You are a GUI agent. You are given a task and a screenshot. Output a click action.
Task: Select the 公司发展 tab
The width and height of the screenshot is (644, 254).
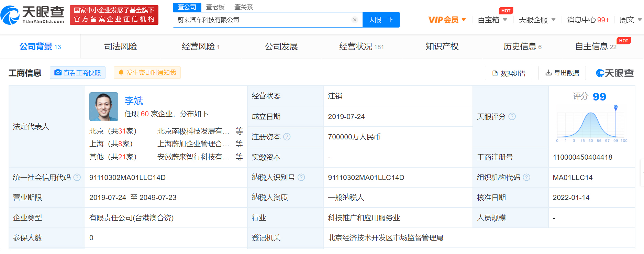(x=281, y=46)
